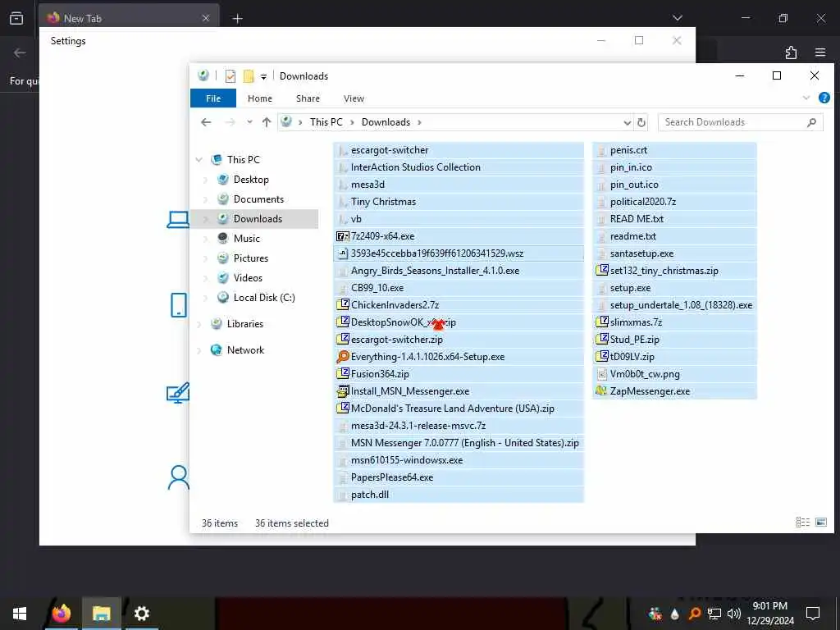Select the Tiny Christmas folder
The width and height of the screenshot is (840, 630).
459,202
